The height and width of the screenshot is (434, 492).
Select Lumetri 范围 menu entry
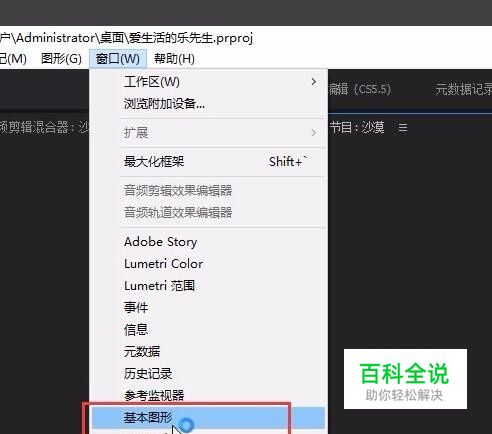(209, 286)
